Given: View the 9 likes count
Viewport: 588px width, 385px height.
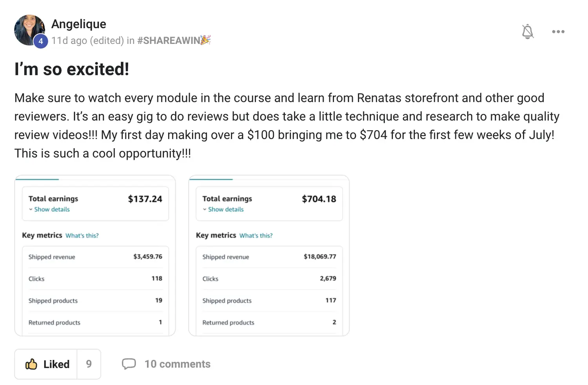Looking at the screenshot, I should click(89, 364).
